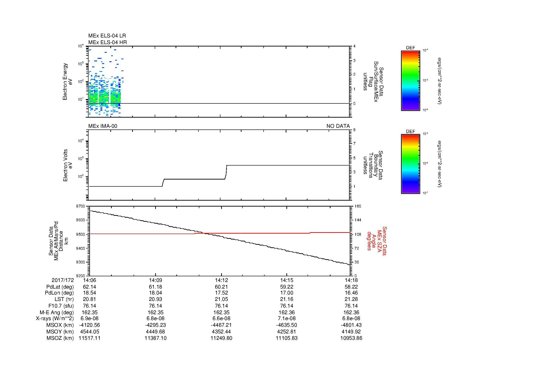Click the PdLat value 62.14
555x392 pixels.
[89, 287]
